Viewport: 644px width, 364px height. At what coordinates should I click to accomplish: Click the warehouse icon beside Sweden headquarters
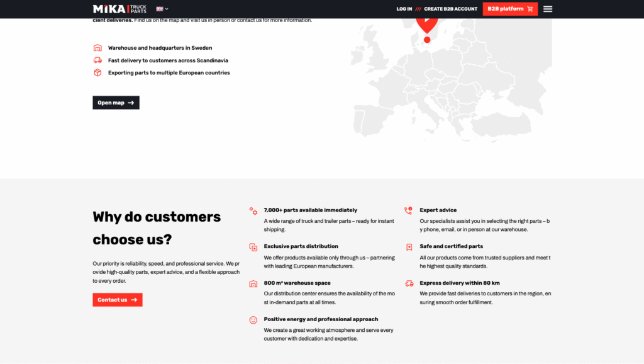(x=97, y=48)
